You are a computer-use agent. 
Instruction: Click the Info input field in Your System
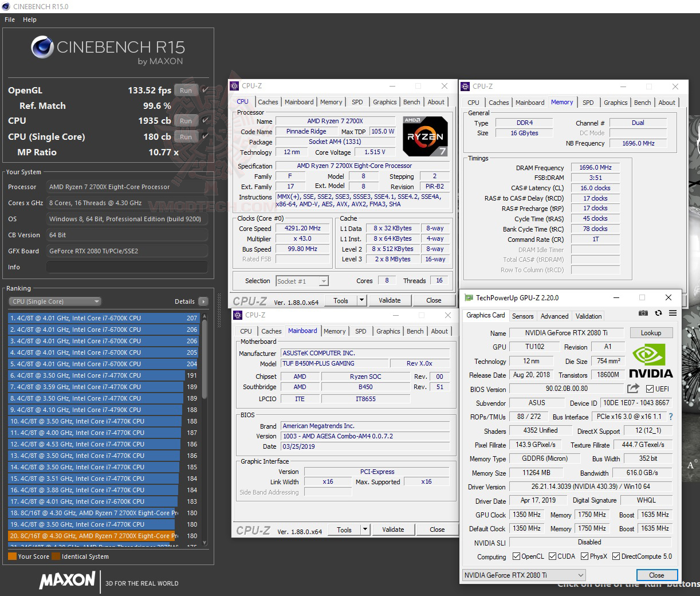pyautogui.click(x=127, y=267)
